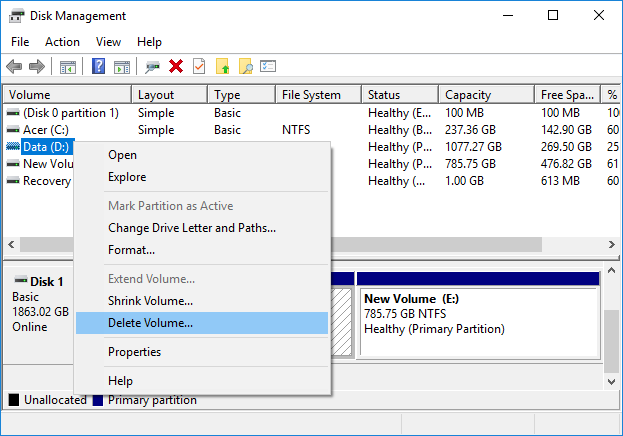Select the New Volume (E:) partition block
The height and width of the screenshot is (436, 623).
[477, 313]
